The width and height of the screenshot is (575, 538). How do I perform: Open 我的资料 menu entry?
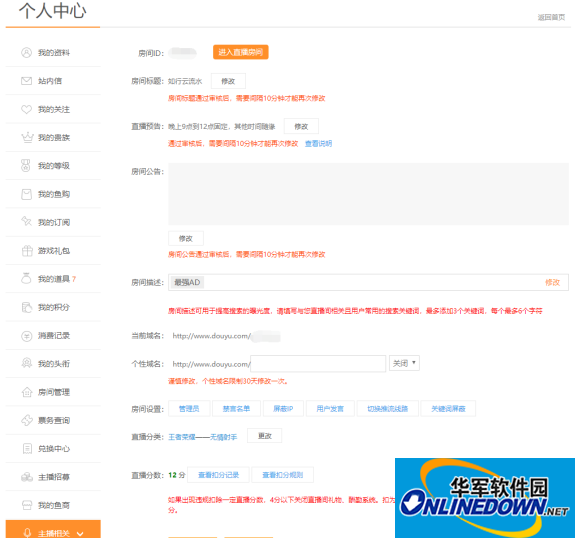(53, 52)
